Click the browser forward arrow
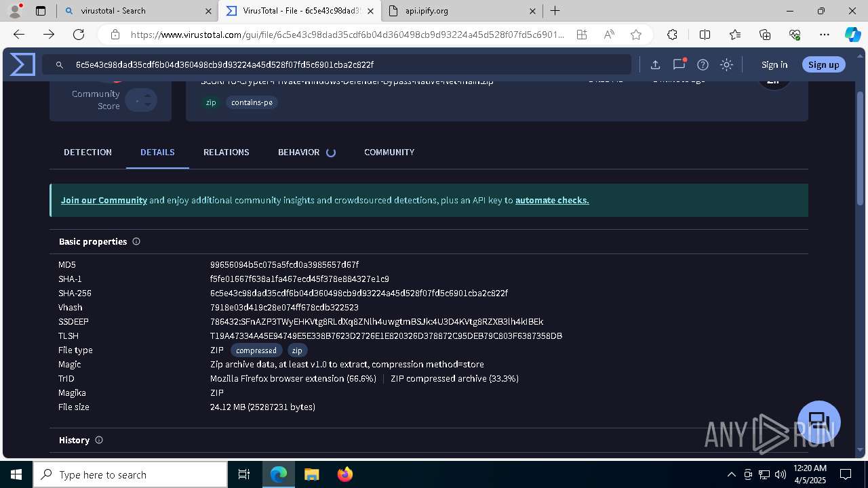 click(x=49, y=35)
